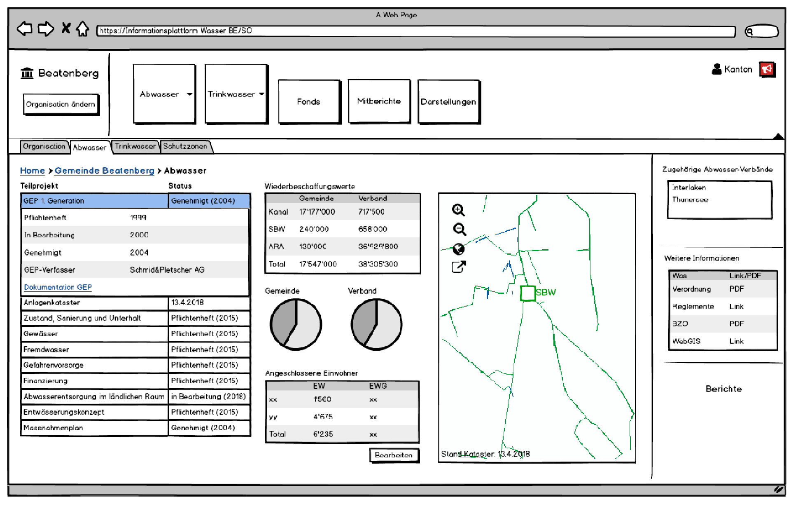Select the green SBW square on map

click(527, 293)
